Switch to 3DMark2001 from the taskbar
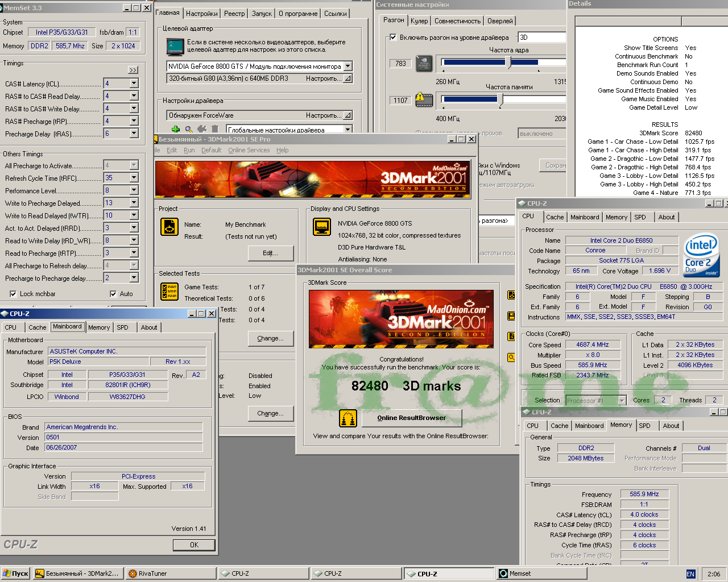Viewport: 728px width, 582px height. tap(78, 573)
